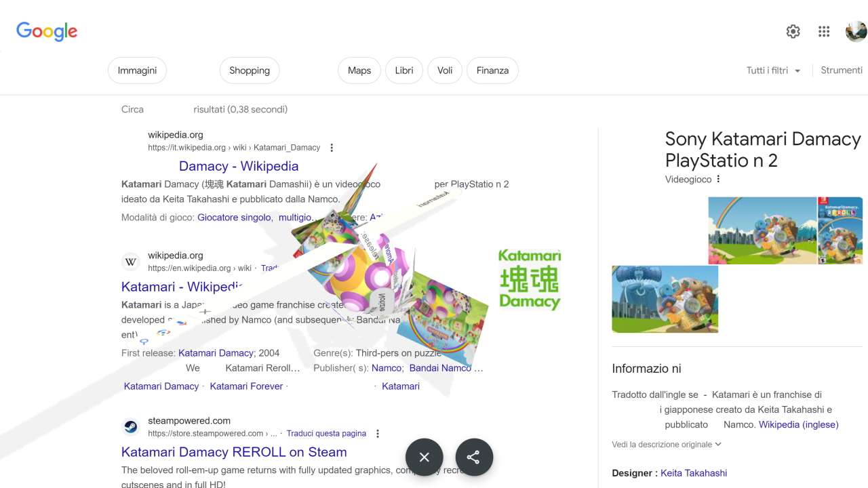Open the Bandai Namco publisher link
Screen dimensions: 868x488
coord(440,368)
